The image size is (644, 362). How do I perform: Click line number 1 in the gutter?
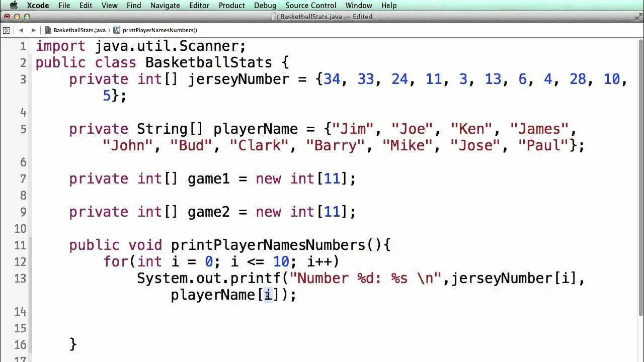tap(23, 46)
